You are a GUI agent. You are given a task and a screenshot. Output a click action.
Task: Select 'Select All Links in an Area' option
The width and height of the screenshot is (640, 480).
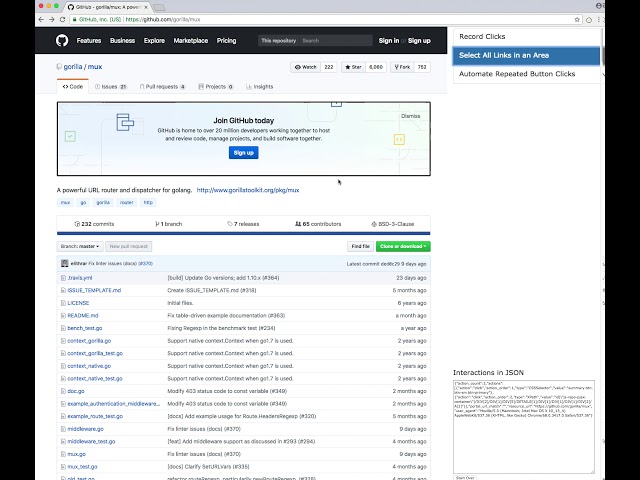[526, 56]
